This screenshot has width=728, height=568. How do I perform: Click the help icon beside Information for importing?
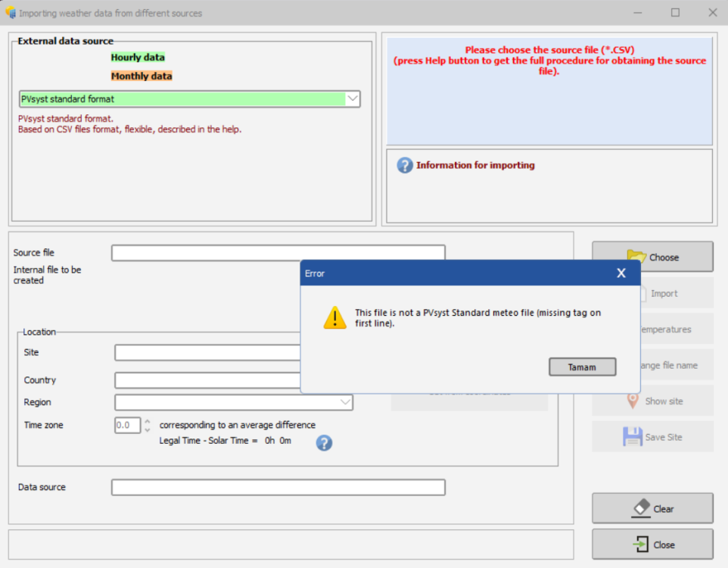pos(405,165)
